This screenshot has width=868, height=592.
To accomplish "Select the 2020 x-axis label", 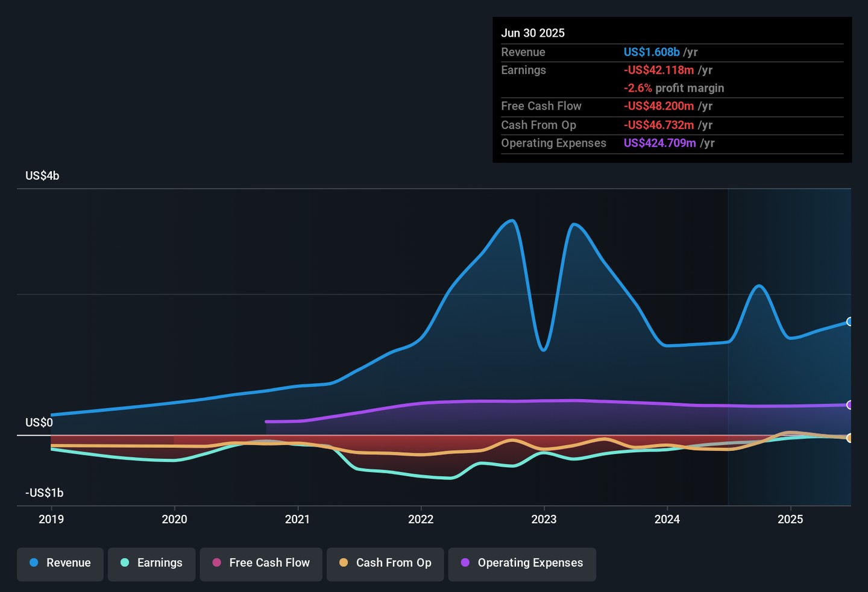I will point(174,519).
